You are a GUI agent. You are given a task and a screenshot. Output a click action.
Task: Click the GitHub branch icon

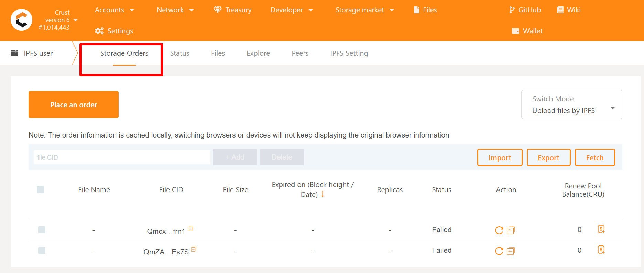point(512,10)
